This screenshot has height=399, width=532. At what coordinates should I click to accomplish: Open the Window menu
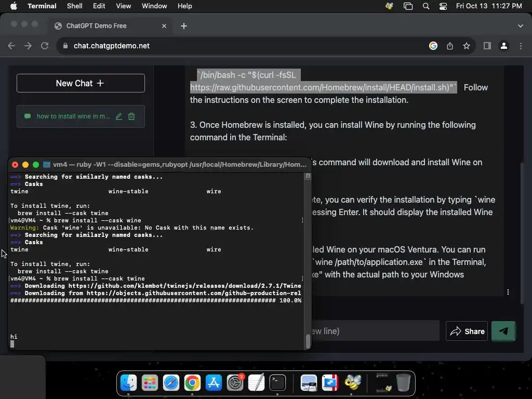tap(154, 6)
